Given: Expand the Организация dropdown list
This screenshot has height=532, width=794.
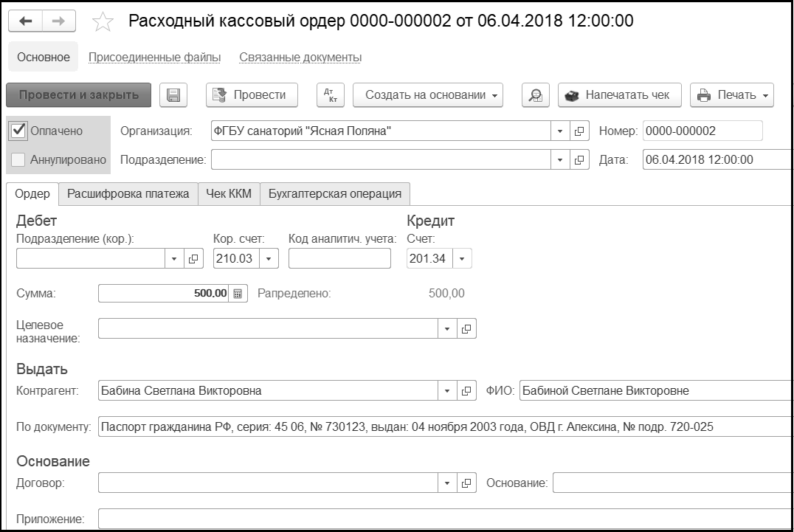Looking at the screenshot, I should (560, 131).
